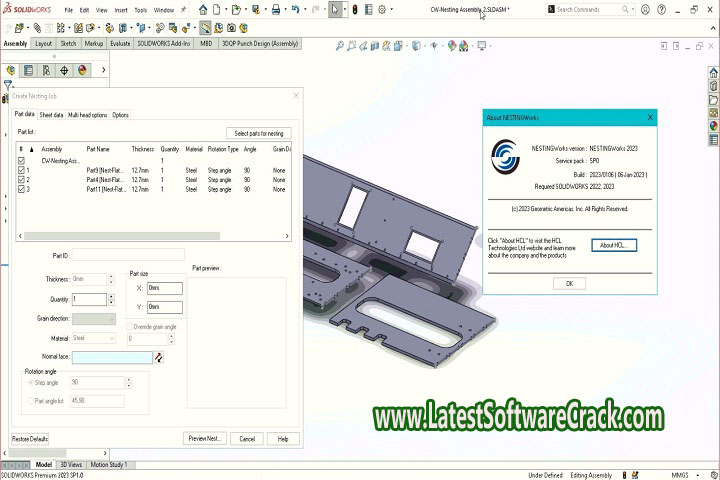Select the Step angle radio button
The height and width of the screenshot is (480, 720).
click(x=30, y=383)
